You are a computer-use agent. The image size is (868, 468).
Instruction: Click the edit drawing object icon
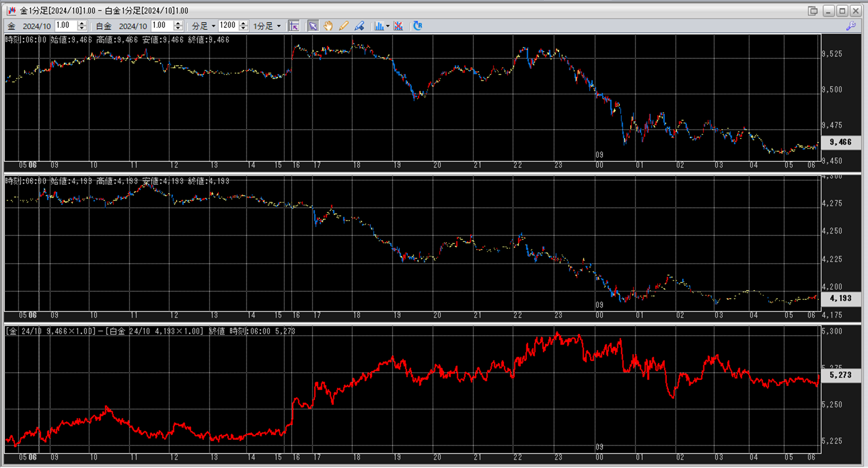pos(359,26)
